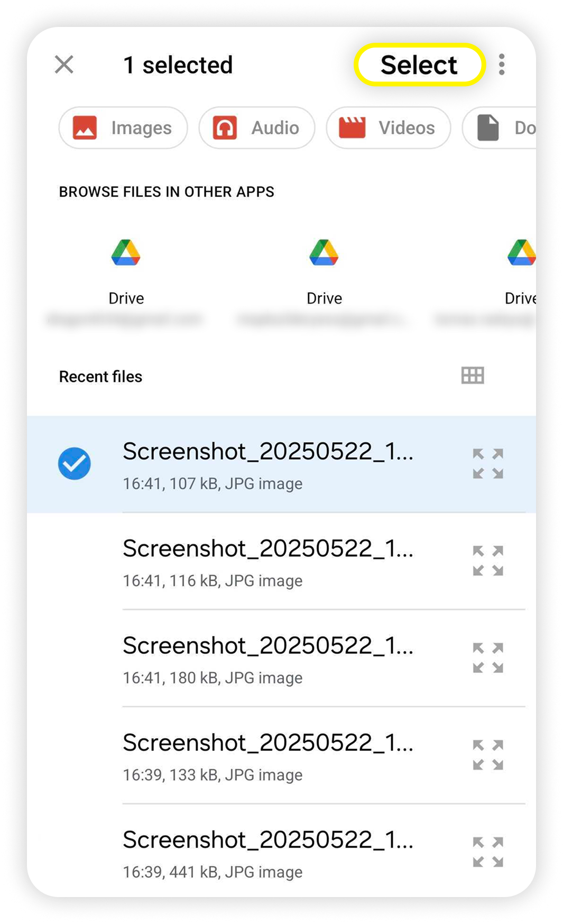Tap the 'BROWSE FILES IN OTHER APPS' heading
563x924 pixels.
(167, 192)
